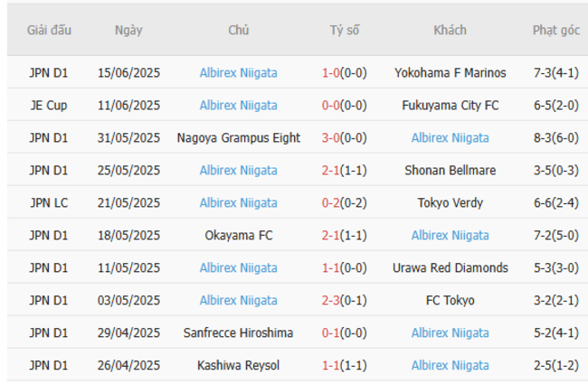Open the 1-0(0-0) score on 15/06/2025
588x384 pixels.
pyautogui.click(x=344, y=73)
